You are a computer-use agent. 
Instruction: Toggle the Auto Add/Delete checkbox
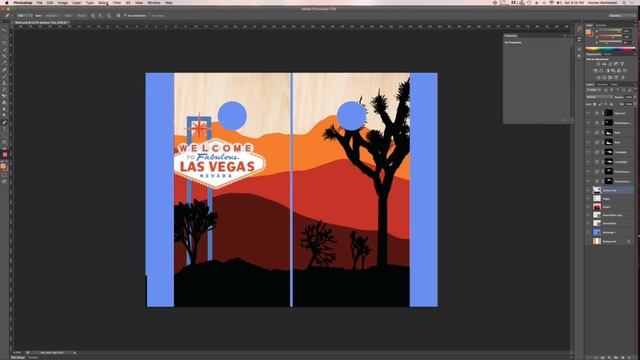pos(124,16)
